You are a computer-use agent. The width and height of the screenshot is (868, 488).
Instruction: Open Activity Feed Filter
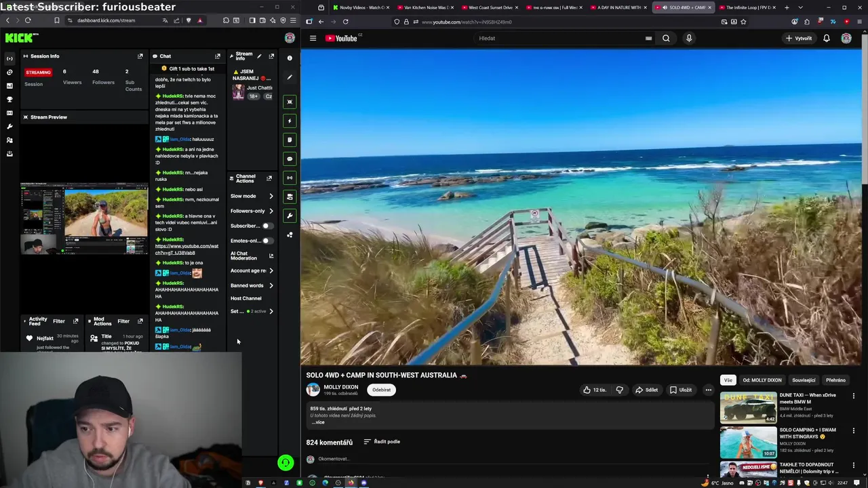click(59, 321)
